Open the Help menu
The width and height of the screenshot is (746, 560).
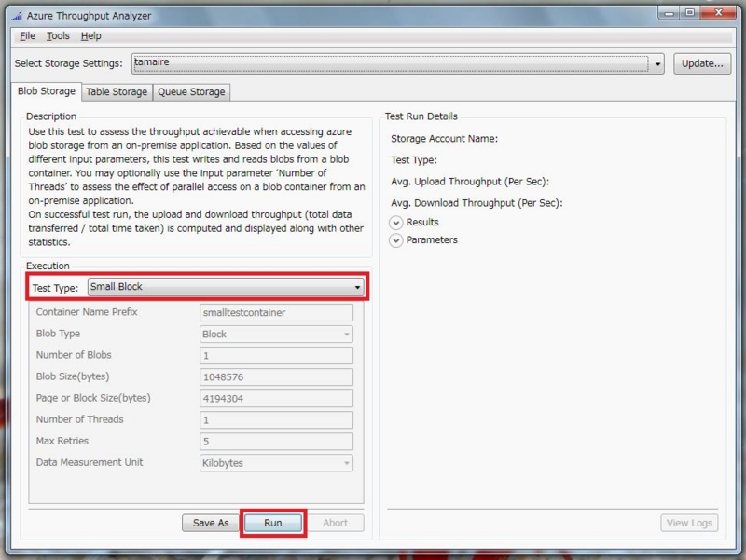click(90, 36)
